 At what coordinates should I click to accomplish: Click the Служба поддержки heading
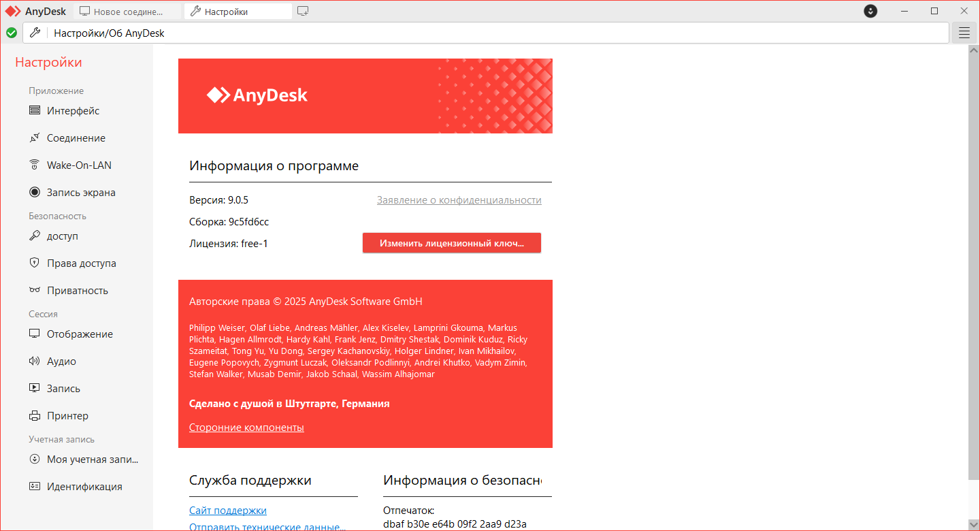click(250, 481)
